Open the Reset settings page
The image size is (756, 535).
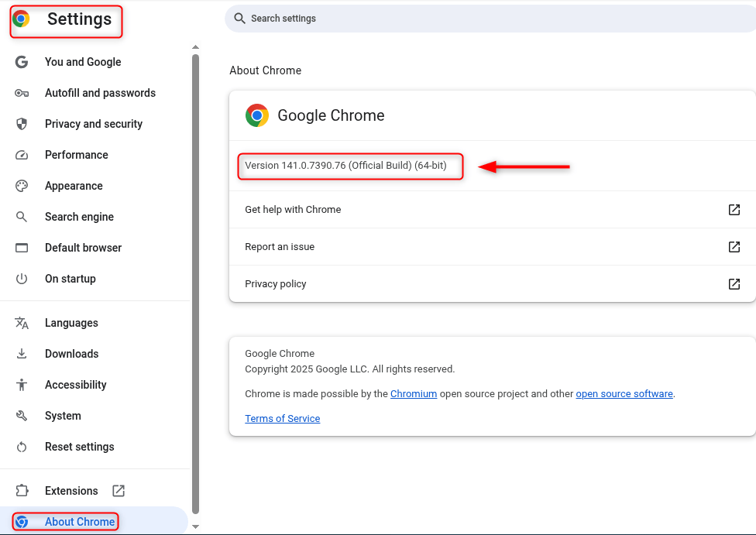[79, 447]
